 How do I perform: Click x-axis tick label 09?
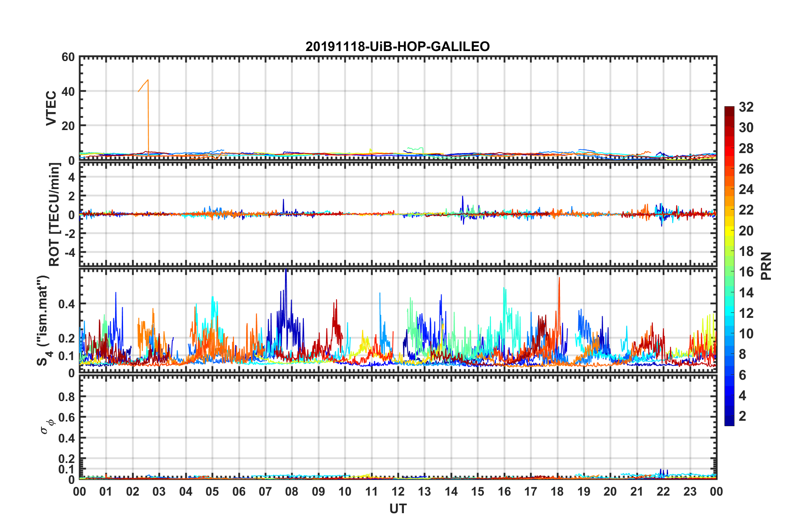(x=318, y=491)
